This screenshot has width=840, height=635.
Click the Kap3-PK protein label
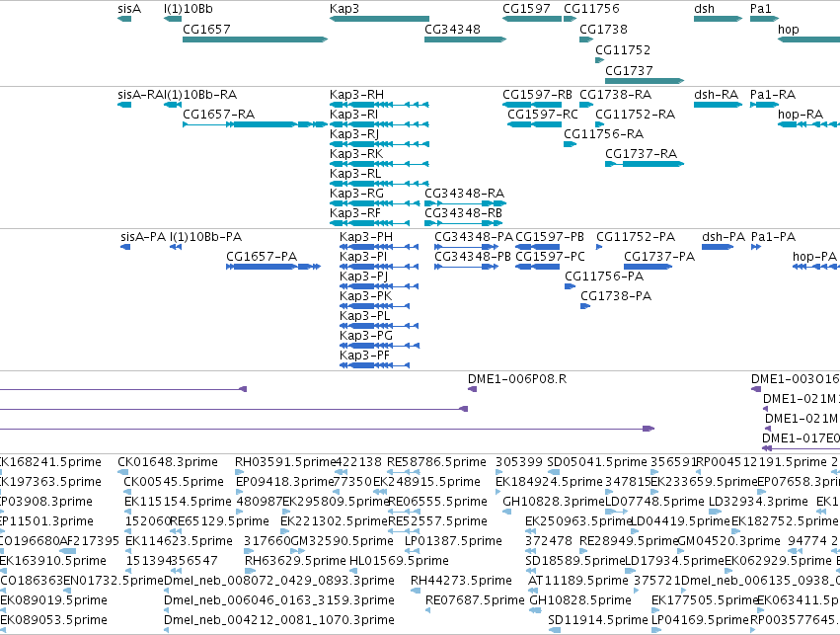pos(365,296)
